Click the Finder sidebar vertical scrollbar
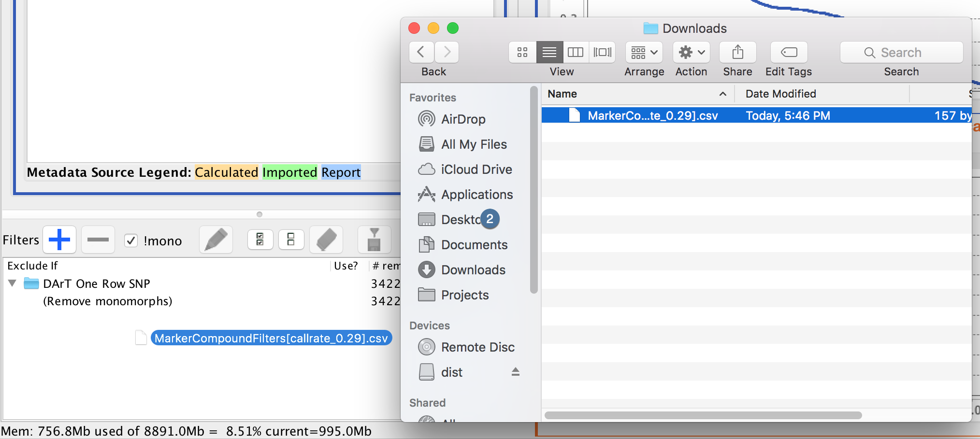The image size is (980, 439). (x=533, y=190)
